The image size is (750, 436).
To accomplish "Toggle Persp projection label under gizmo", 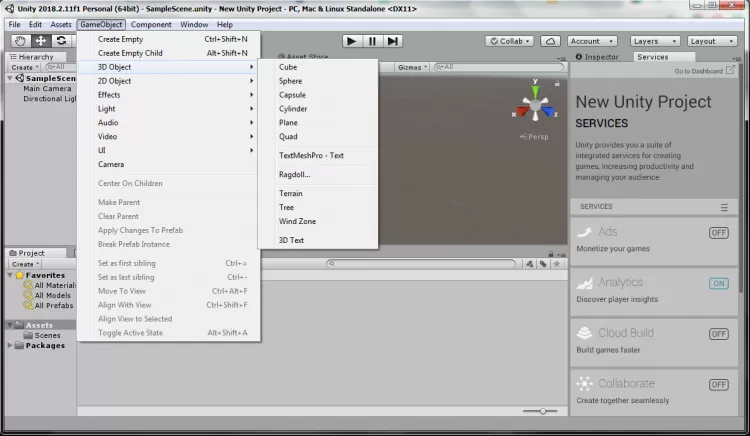I will pyautogui.click(x=534, y=137).
